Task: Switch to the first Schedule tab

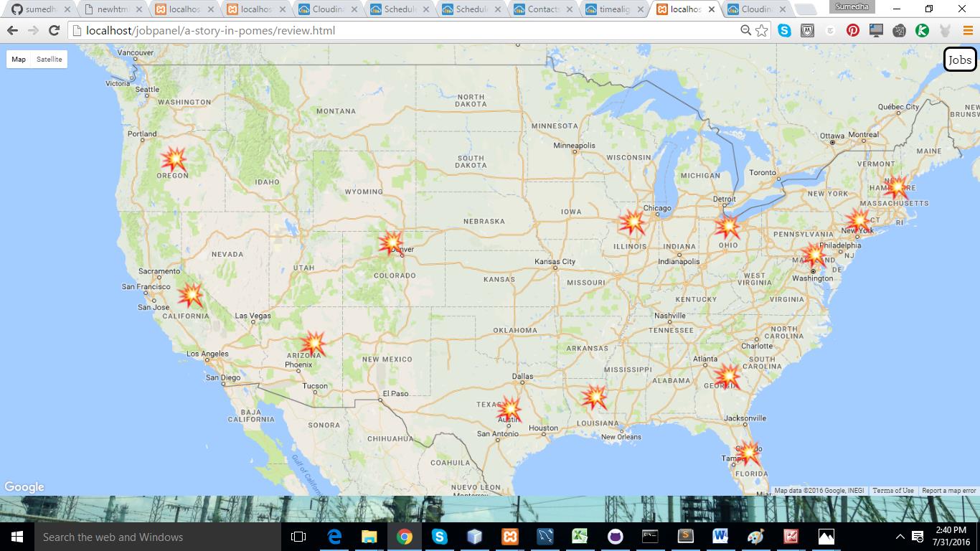Action: [400, 9]
